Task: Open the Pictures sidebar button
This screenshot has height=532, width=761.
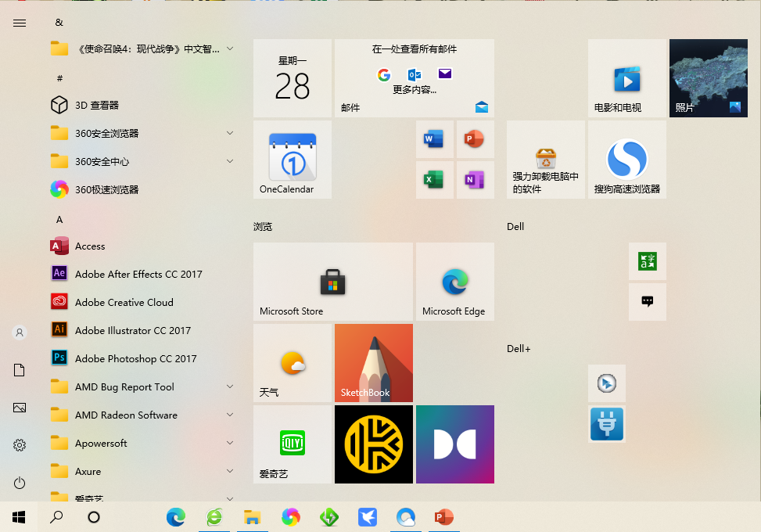Action: pos(20,408)
